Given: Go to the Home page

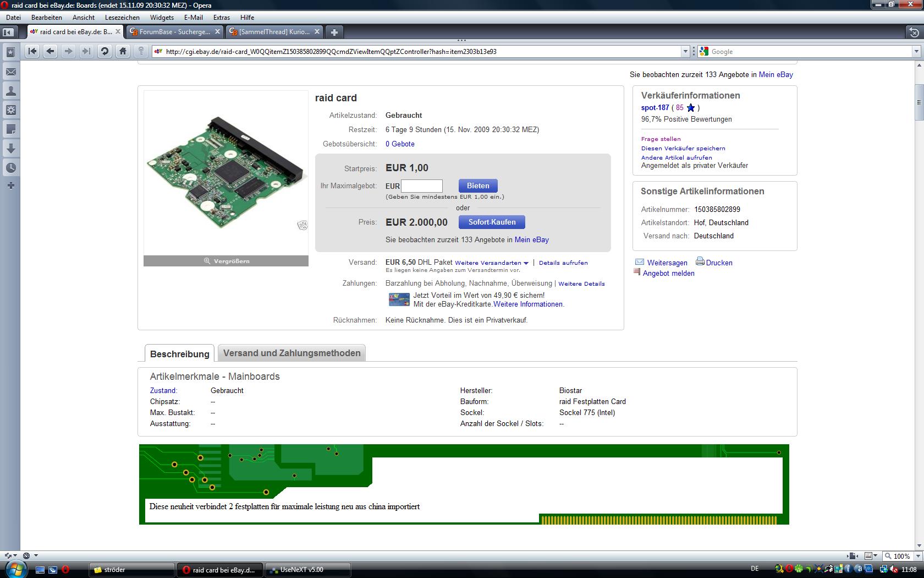Looking at the screenshot, I should pyautogui.click(x=123, y=51).
